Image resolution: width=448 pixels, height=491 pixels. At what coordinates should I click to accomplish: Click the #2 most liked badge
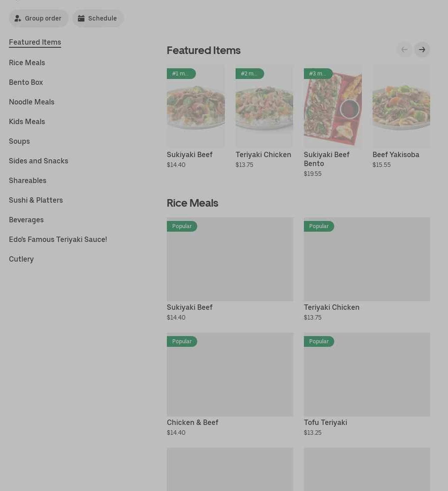(250, 74)
